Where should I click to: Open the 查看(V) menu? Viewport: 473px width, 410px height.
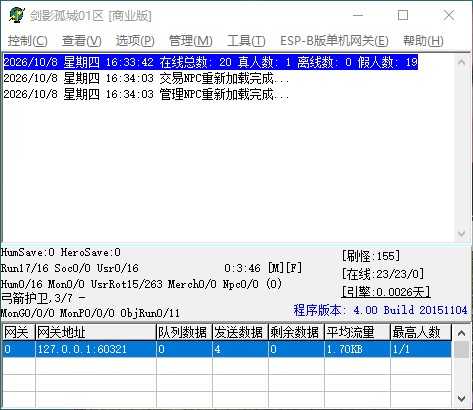click(x=82, y=41)
